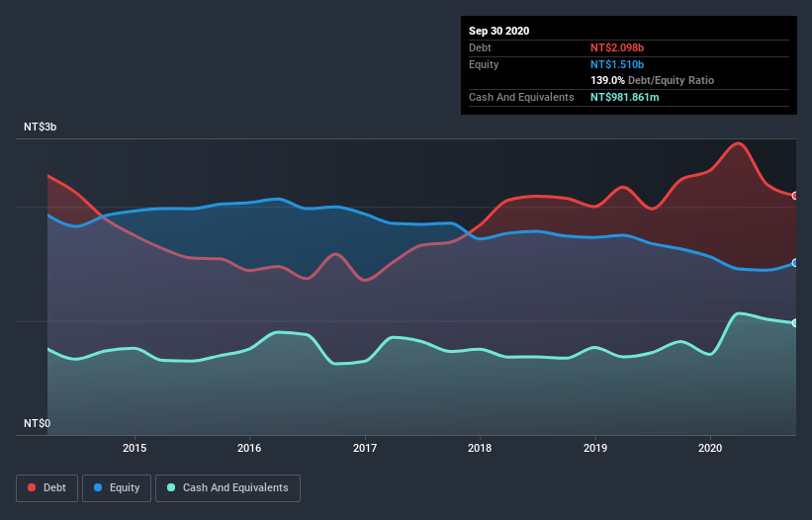
Task: Click the blue Equity legend dot
Action: [98, 487]
